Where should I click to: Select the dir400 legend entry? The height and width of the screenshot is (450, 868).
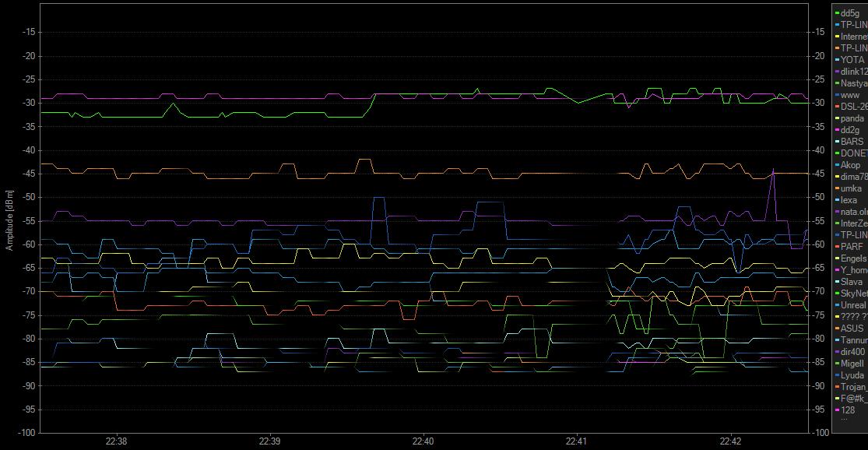[850, 352]
